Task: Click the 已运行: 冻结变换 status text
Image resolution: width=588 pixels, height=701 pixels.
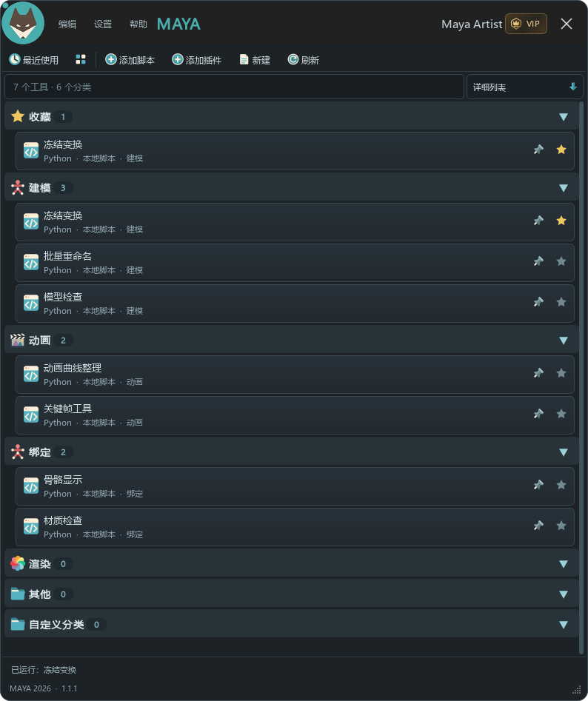Action: [44, 670]
